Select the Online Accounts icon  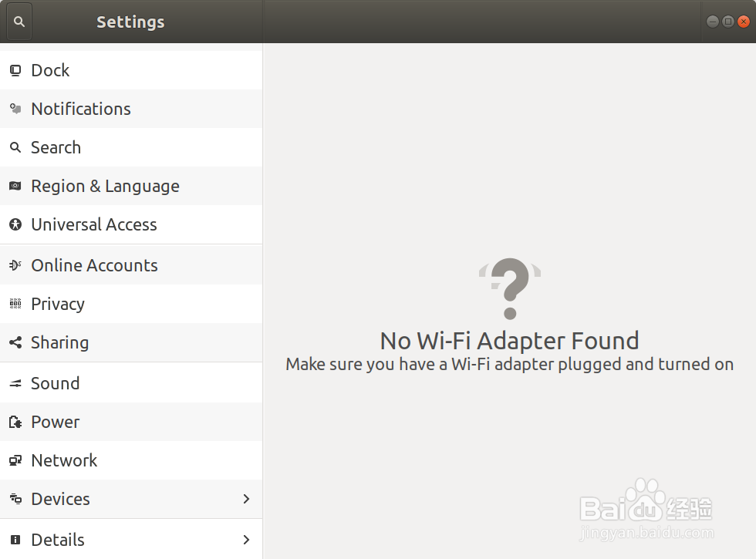[x=15, y=265]
